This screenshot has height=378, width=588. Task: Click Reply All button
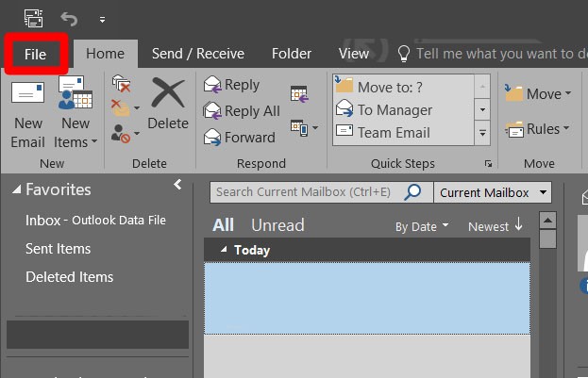point(242,111)
